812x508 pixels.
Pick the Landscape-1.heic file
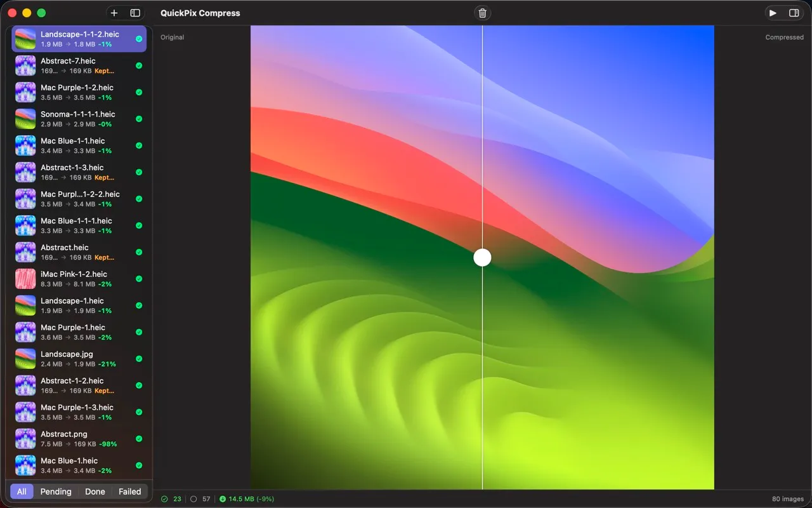pyautogui.click(x=79, y=305)
